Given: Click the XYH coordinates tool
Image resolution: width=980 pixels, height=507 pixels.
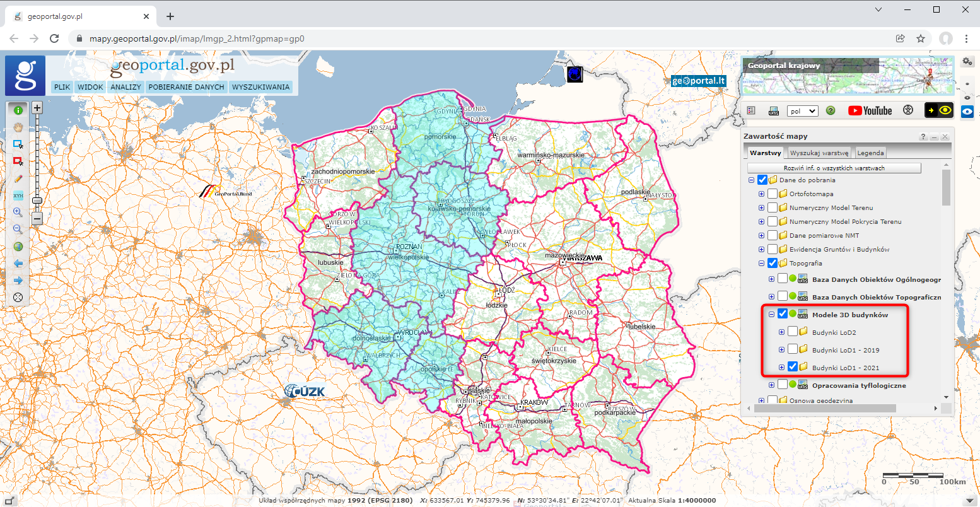Looking at the screenshot, I should click(18, 196).
